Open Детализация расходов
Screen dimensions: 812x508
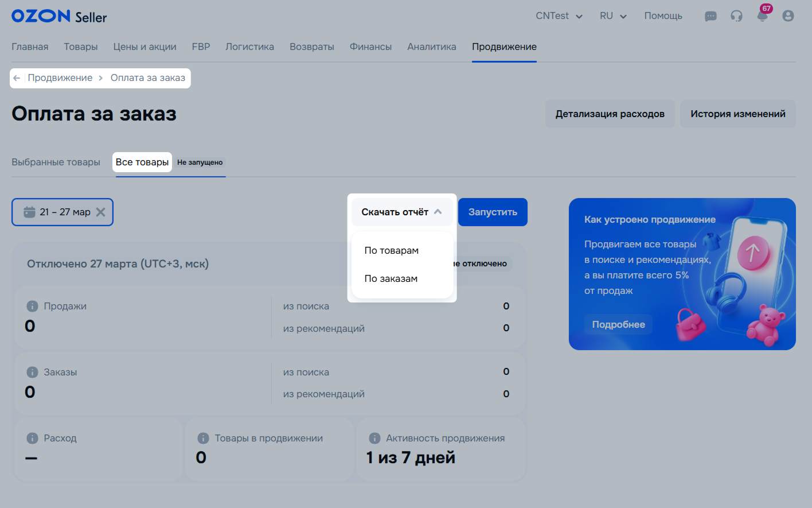pyautogui.click(x=610, y=114)
